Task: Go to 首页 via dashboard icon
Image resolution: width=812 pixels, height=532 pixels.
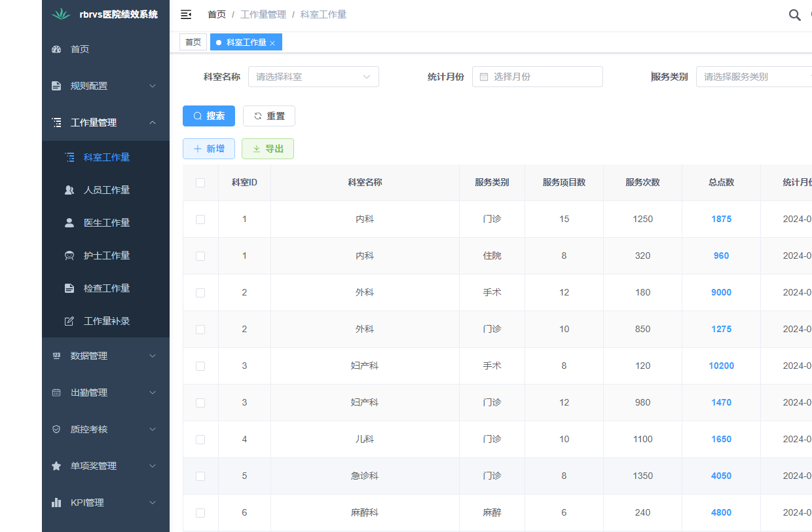Action: tap(77, 48)
